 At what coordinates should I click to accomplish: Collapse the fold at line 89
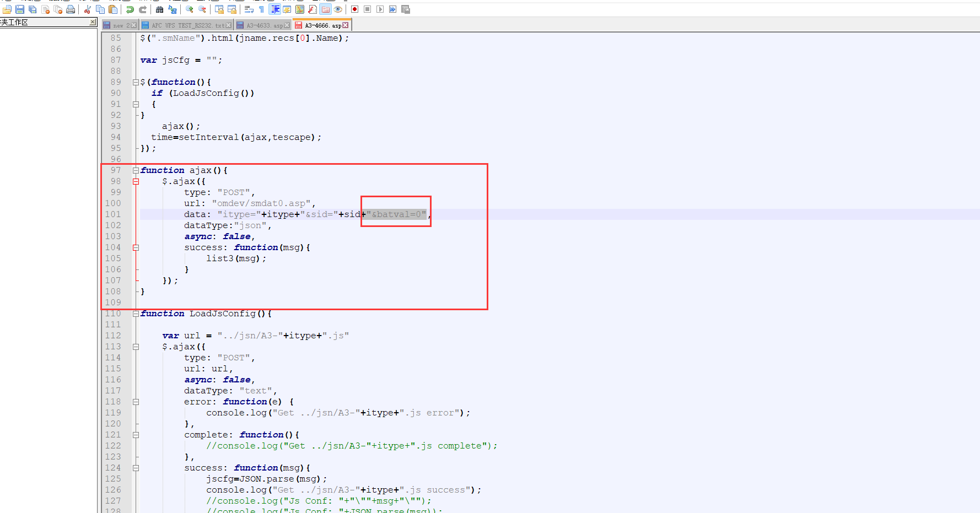pos(136,82)
